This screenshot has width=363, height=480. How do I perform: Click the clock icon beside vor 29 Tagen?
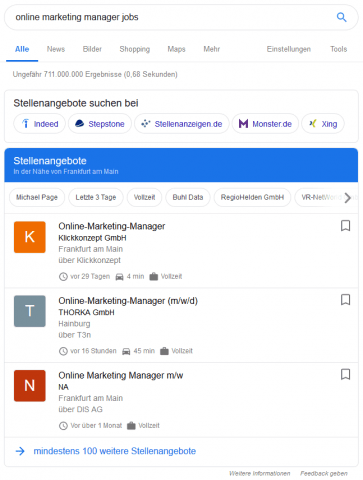(63, 277)
